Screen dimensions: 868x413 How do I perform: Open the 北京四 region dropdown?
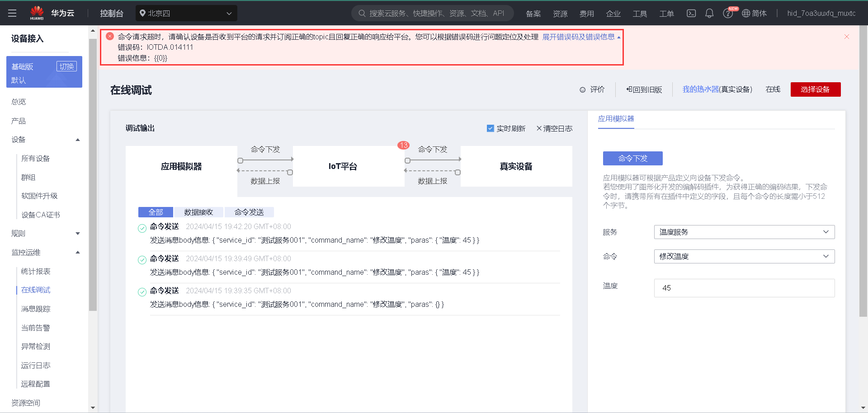pyautogui.click(x=186, y=13)
